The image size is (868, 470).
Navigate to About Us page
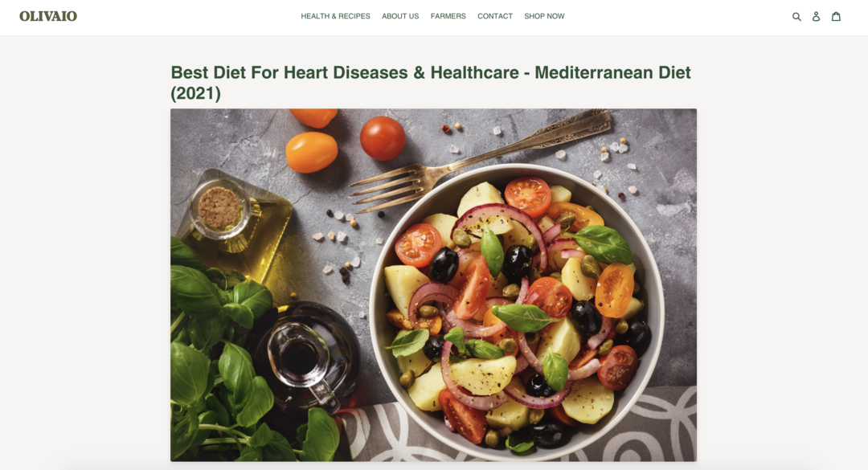click(x=400, y=16)
